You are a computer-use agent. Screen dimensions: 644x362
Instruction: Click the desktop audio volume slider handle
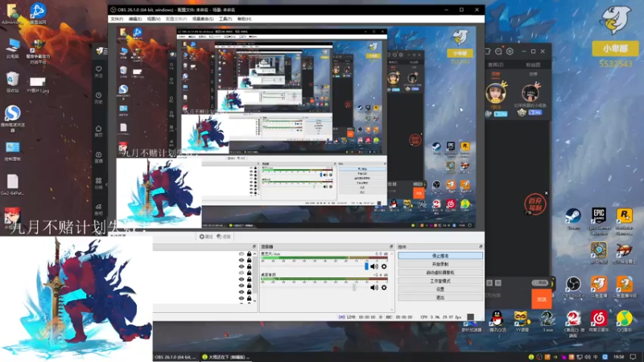(x=354, y=288)
